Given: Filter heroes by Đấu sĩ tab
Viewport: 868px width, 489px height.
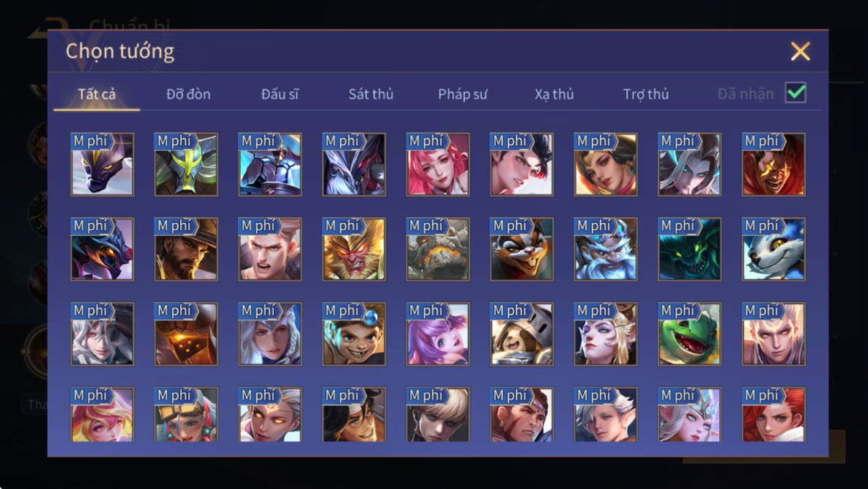Looking at the screenshot, I should (x=280, y=94).
